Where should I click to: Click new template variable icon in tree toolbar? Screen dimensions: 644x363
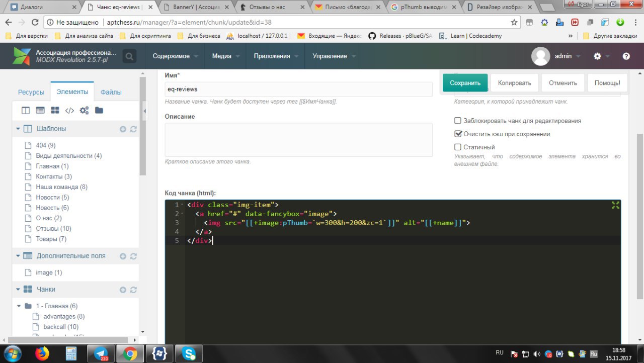click(x=40, y=111)
